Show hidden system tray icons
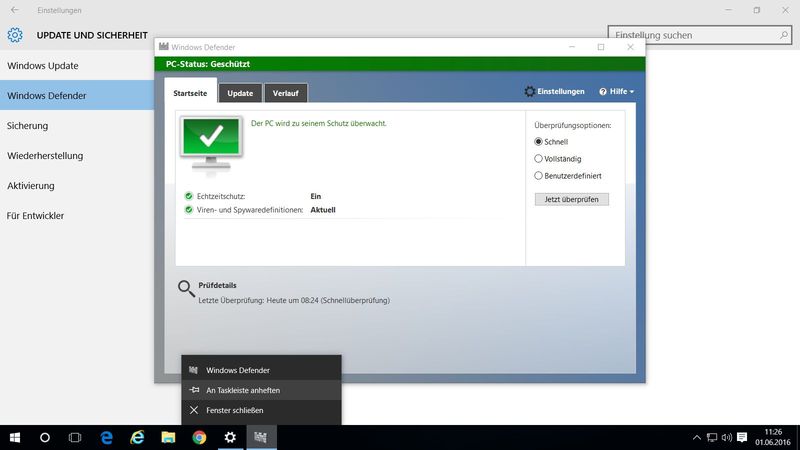 click(x=697, y=437)
